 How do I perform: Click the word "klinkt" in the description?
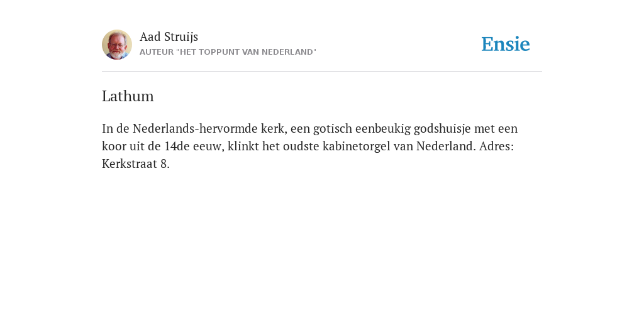click(243, 146)
